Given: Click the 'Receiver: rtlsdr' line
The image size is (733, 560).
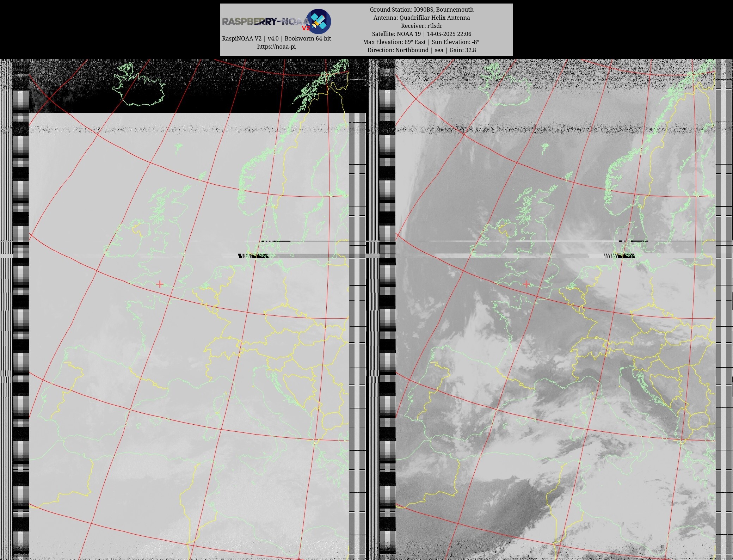Looking at the screenshot, I should (x=421, y=26).
